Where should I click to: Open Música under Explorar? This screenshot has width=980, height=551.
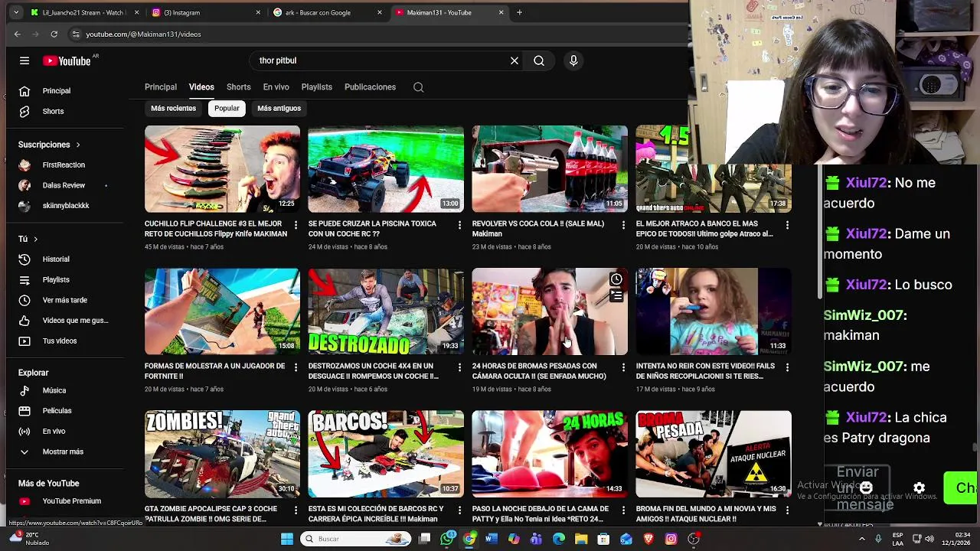(x=64, y=390)
